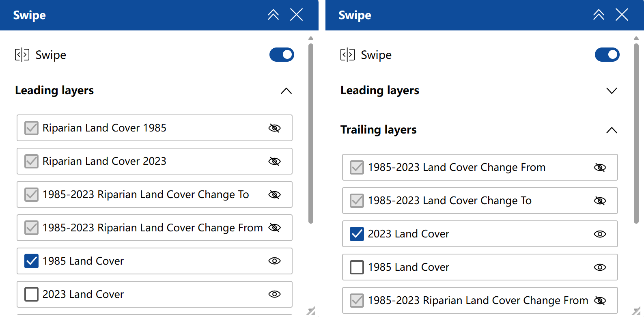Check 2023 Land Cover in leading layers
This screenshot has width=644, height=317.
32,294
